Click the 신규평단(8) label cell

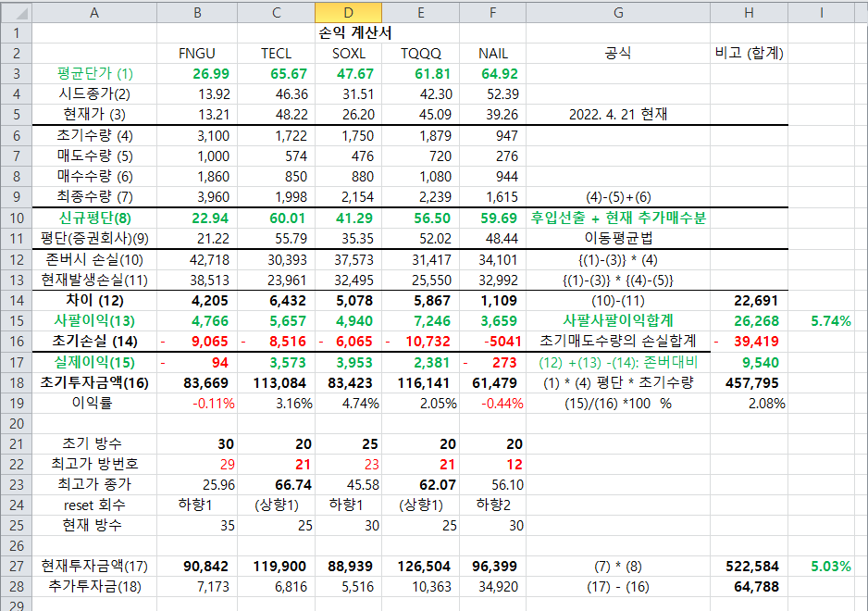(94, 218)
